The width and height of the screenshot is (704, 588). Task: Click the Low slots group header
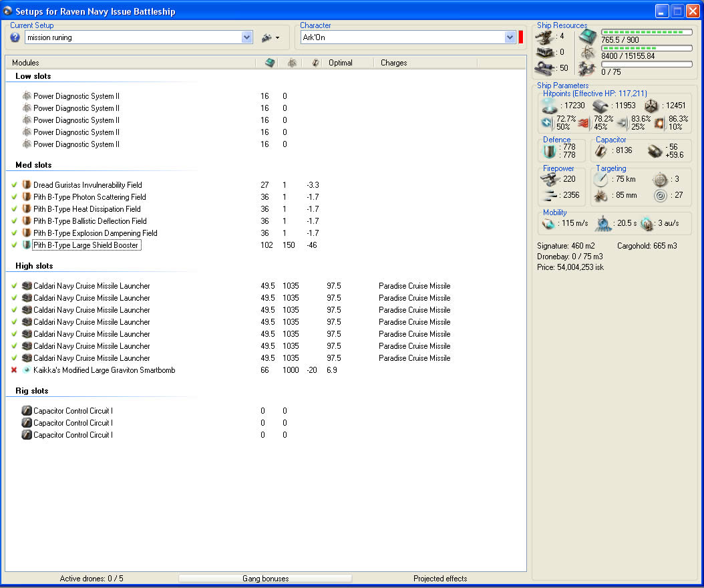33,76
